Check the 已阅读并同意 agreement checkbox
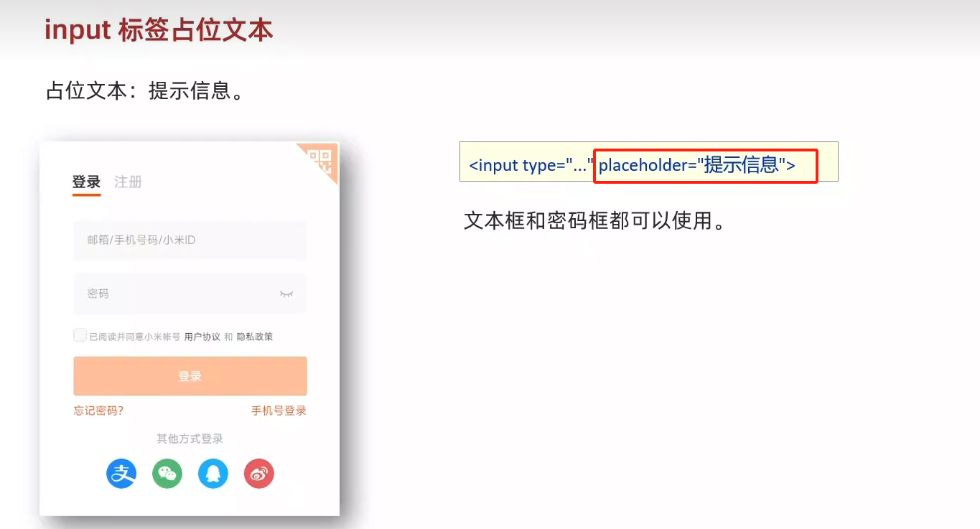 click(x=80, y=334)
